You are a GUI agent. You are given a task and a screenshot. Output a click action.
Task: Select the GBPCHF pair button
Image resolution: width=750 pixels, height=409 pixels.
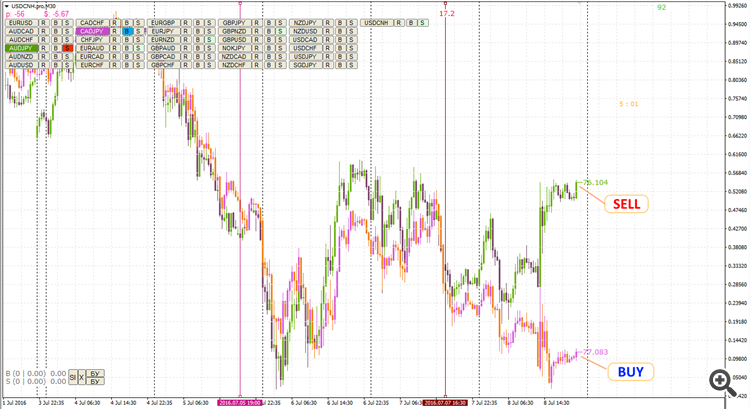pyautogui.click(x=164, y=65)
